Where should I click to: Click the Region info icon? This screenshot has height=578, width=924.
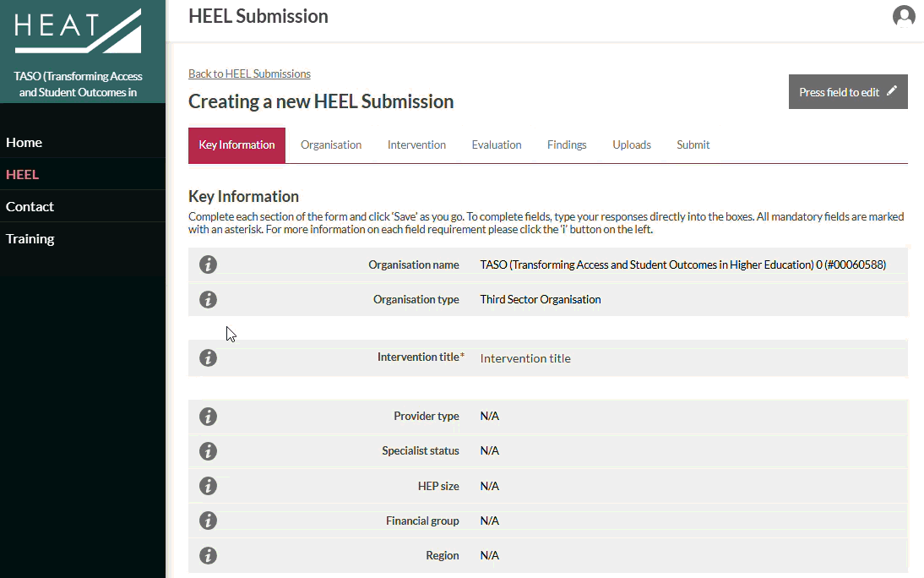click(x=208, y=555)
